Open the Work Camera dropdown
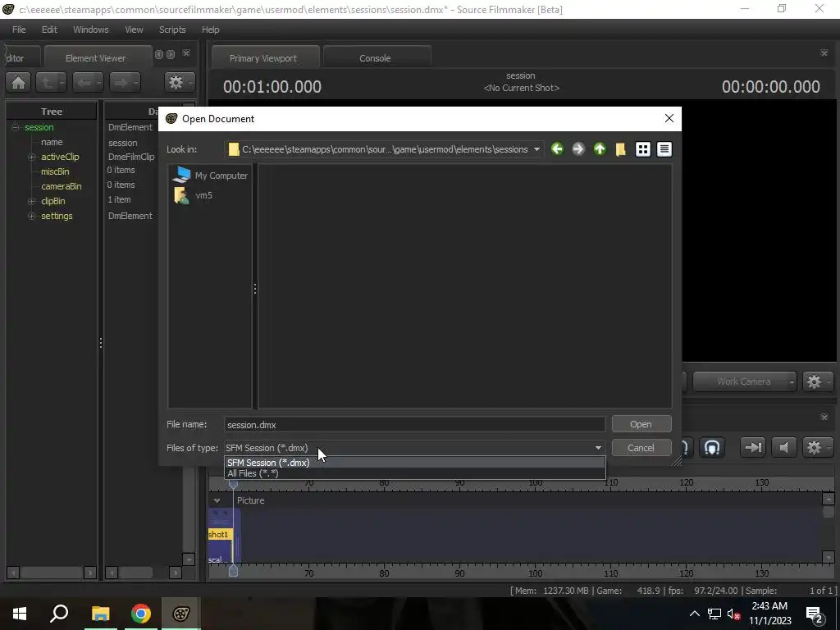 point(744,381)
